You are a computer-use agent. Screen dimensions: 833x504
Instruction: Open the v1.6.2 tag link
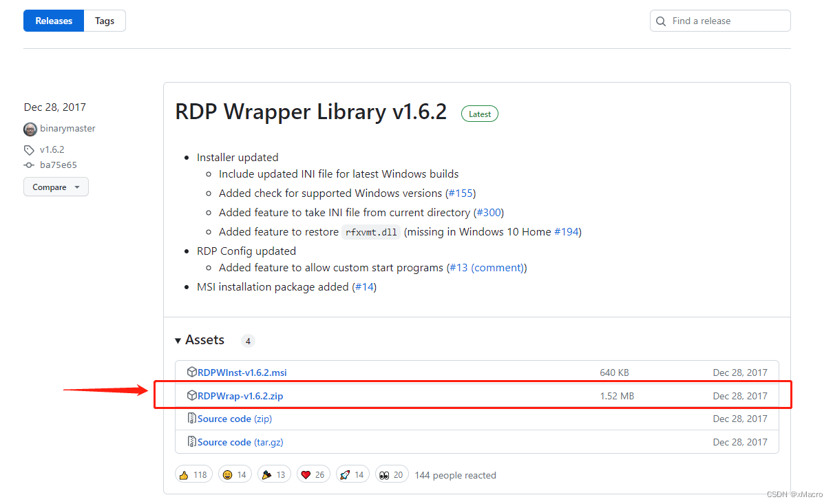(x=52, y=149)
